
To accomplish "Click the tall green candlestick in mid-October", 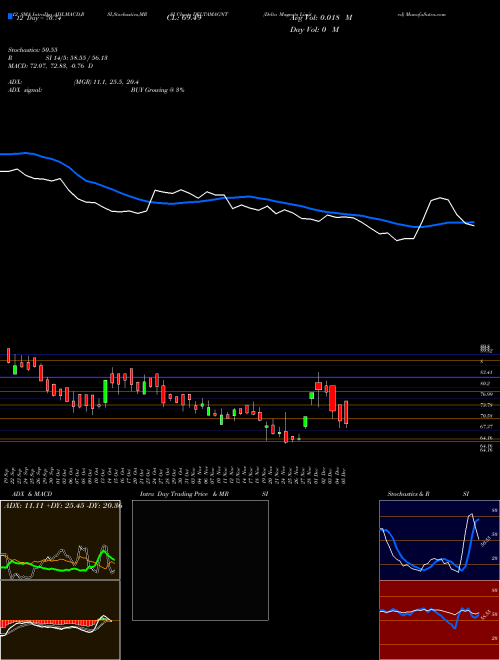I will pos(105,392).
